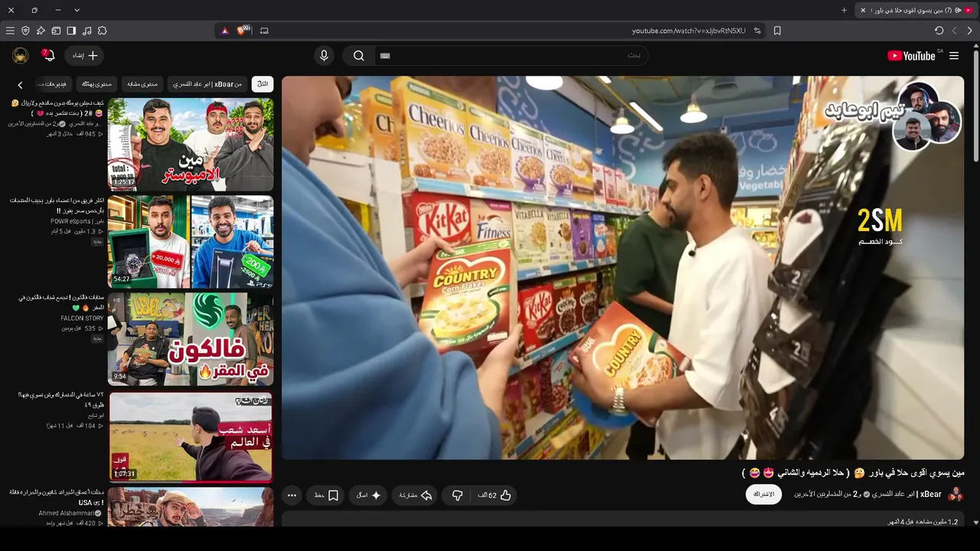Screen dimensions: 980x551
Task: Navigate using the dimmed toolbar arrow
Action: coord(955,31)
